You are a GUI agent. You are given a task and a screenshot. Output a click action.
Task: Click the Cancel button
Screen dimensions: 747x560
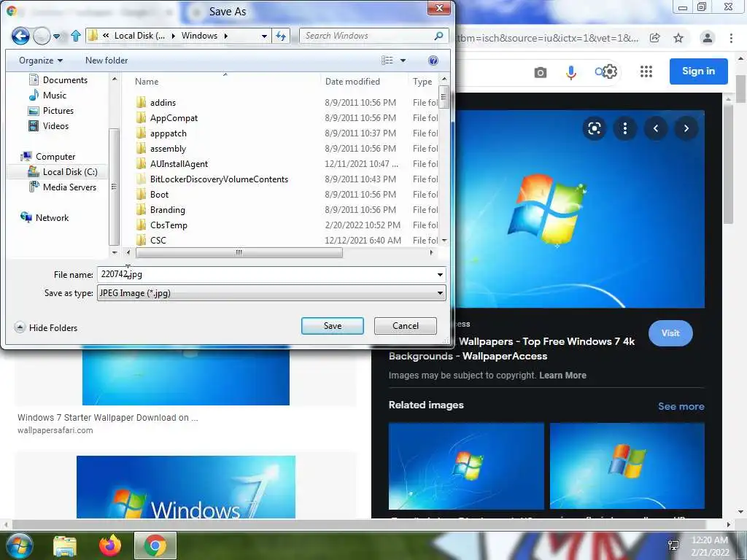(406, 326)
